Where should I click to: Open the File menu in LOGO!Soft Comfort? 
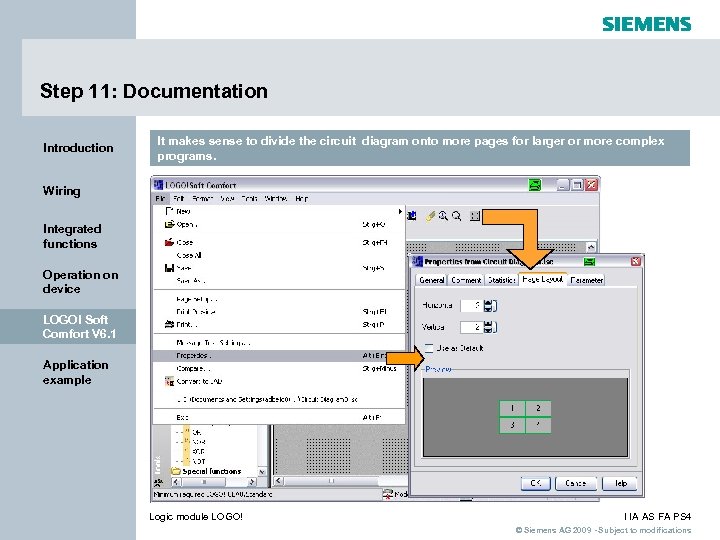pos(160,198)
